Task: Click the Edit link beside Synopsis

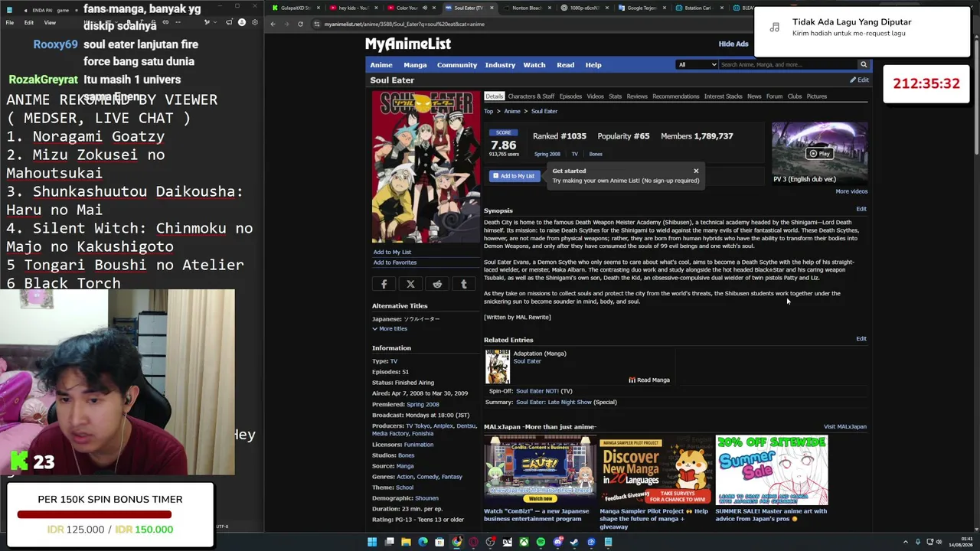Action: click(x=861, y=209)
